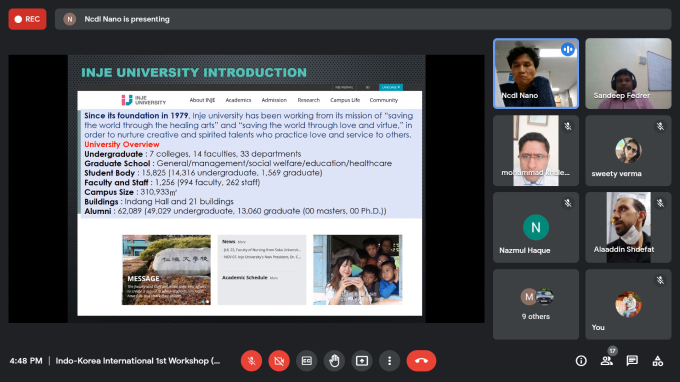Click the 'University Overview' red heading
680x382 pixels.
click(x=122, y=144)
